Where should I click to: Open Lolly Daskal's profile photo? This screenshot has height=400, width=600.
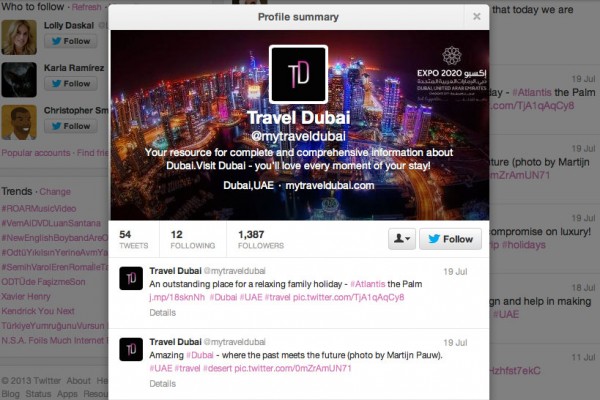pos(19,37)
